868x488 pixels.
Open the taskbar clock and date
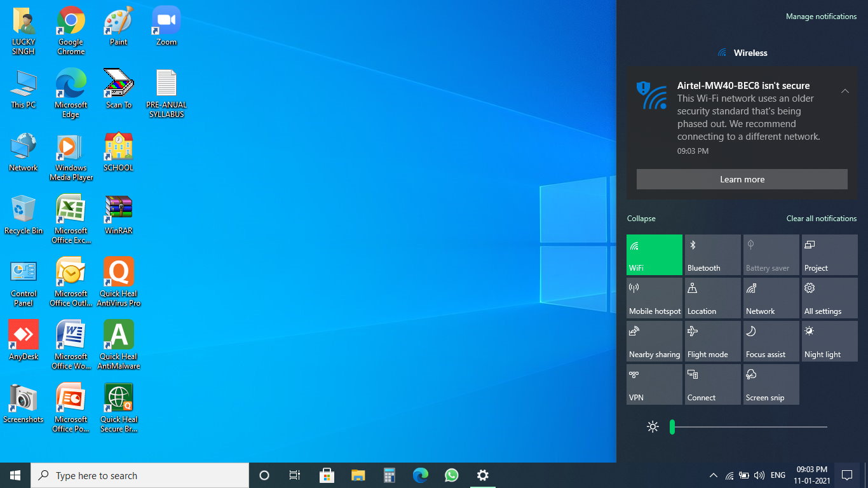tap(811, 475)
